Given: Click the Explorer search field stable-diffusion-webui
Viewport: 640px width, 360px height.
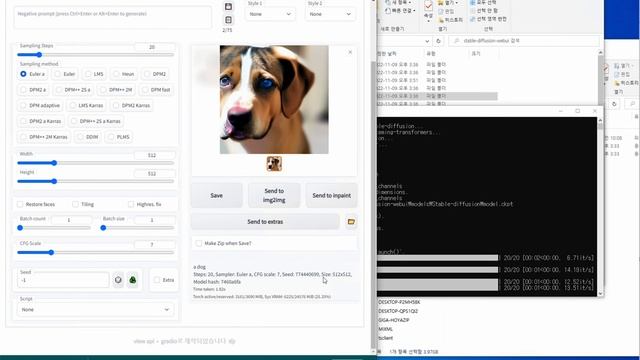Looking at the screenshot, I should pos(524,41).
